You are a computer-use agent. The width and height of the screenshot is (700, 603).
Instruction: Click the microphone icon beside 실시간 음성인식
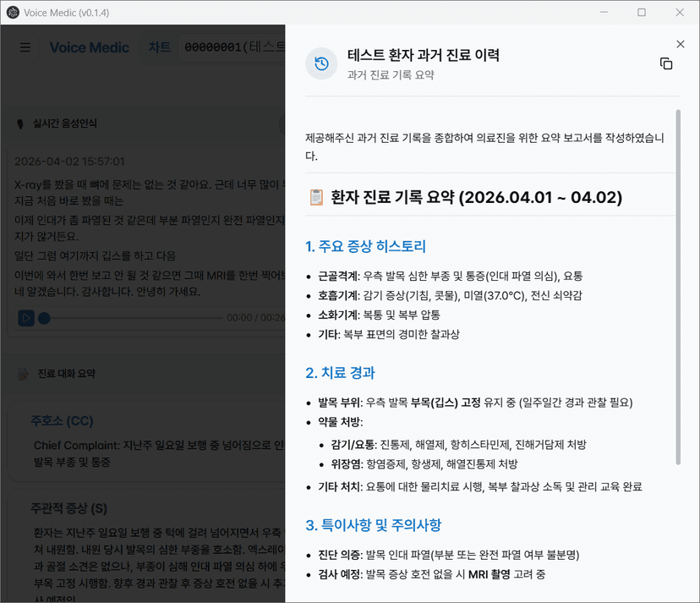20,123
